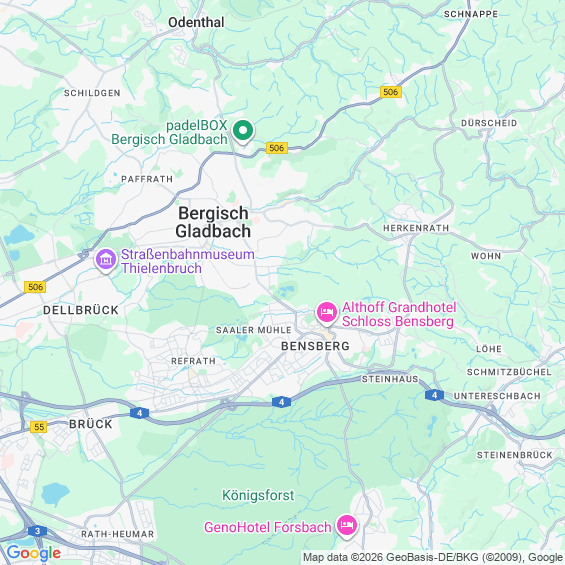This screenshot has height=565, width=565.
Task: Click the Refrath neighborhood label
Action: pos(193,361)
